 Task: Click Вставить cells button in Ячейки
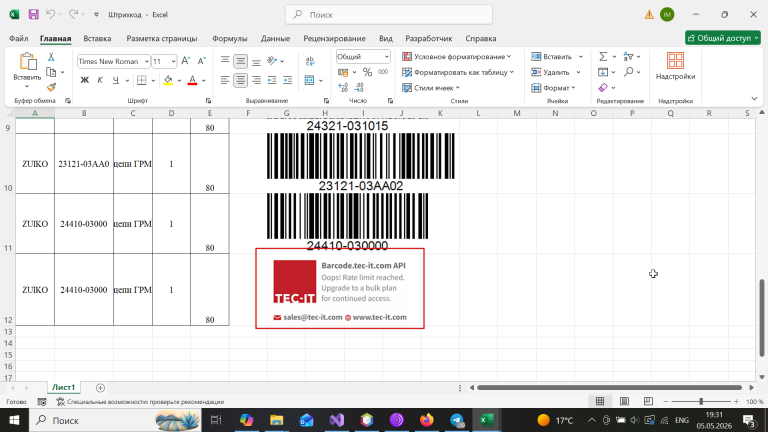552,57
